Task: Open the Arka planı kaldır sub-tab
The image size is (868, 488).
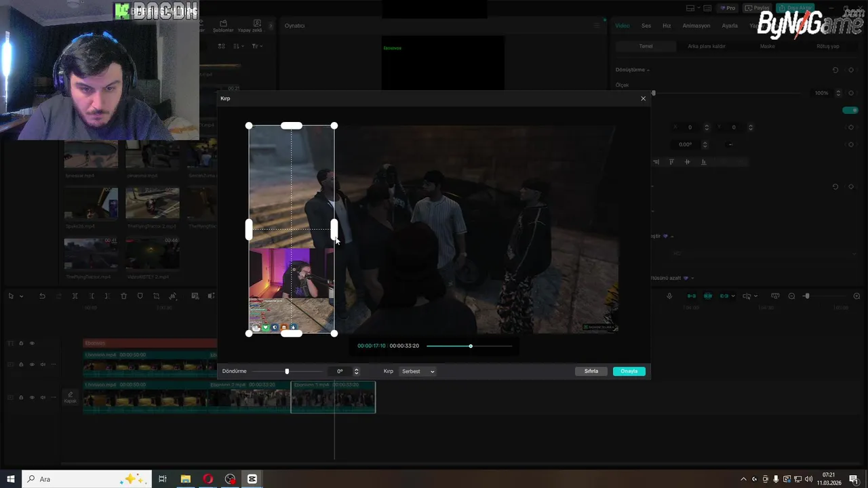Action: 707,46
